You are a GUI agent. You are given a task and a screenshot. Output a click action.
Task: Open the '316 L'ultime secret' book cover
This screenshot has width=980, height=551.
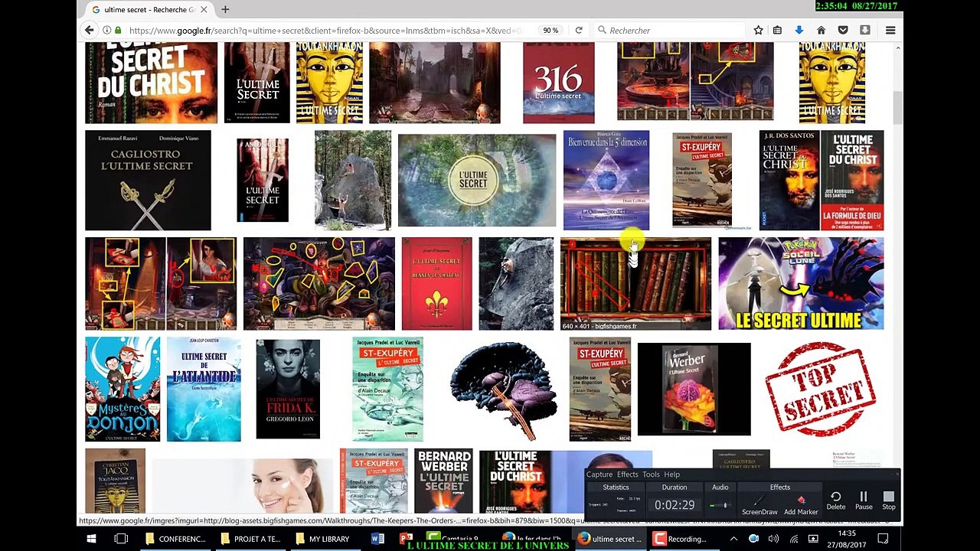[x=558, y=83]
